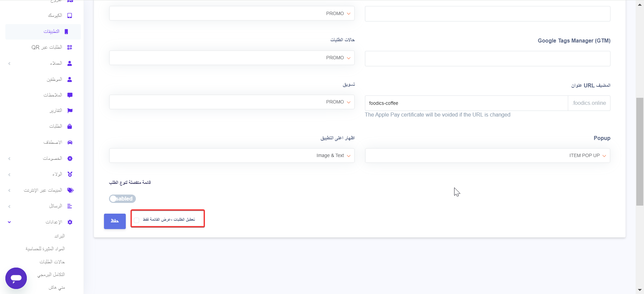This screenshot has width=644, height=294.
Task: Click the notes speech bubble icon
Action: (70, 95)
